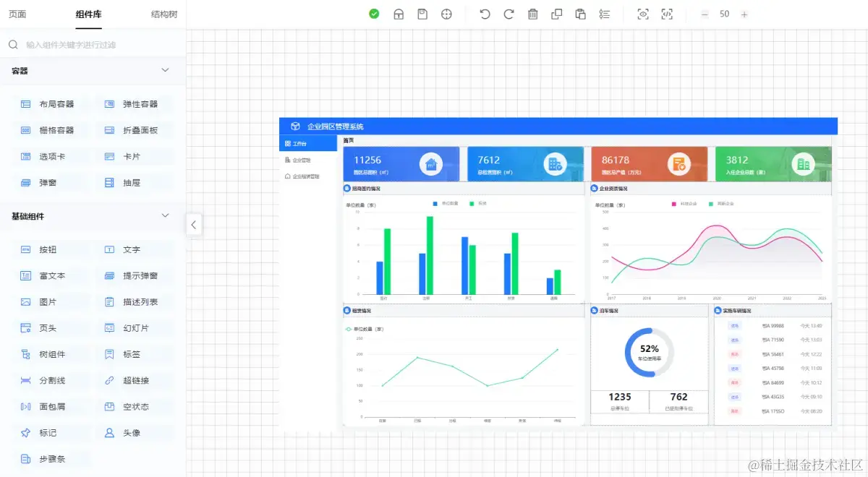Image resolution: width=868 pixels, height=477 pixels.
Task: Click the green check status icon
Action: [x=374, y=14]
